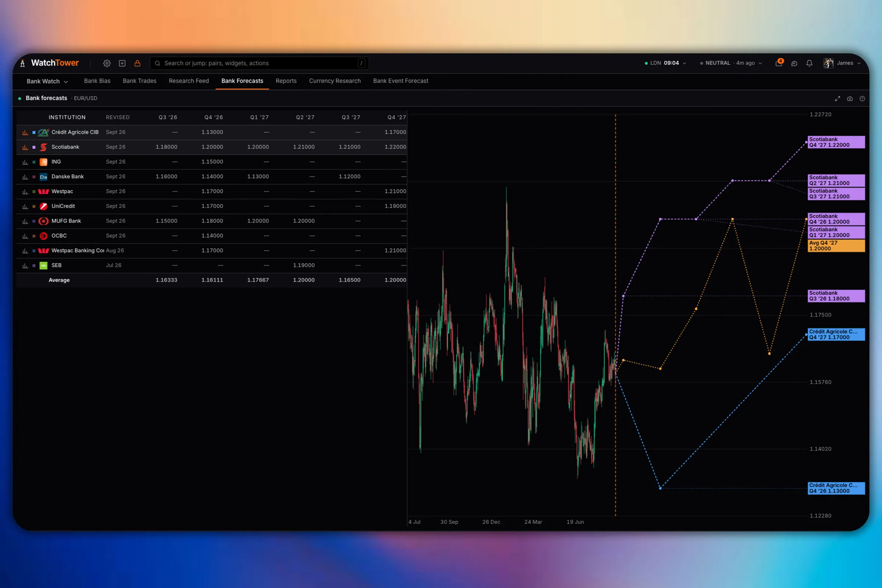882x588 pixels.
Task: Click Q4 '26 column header
Action: point(214,117)
